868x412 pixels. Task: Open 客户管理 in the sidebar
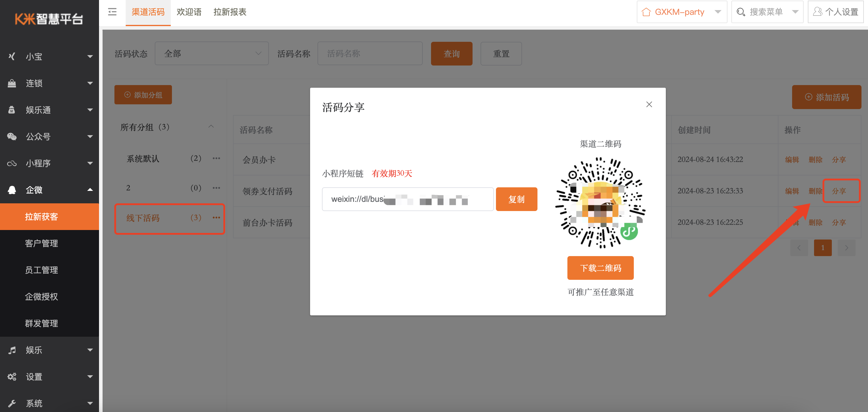point(50,243)
